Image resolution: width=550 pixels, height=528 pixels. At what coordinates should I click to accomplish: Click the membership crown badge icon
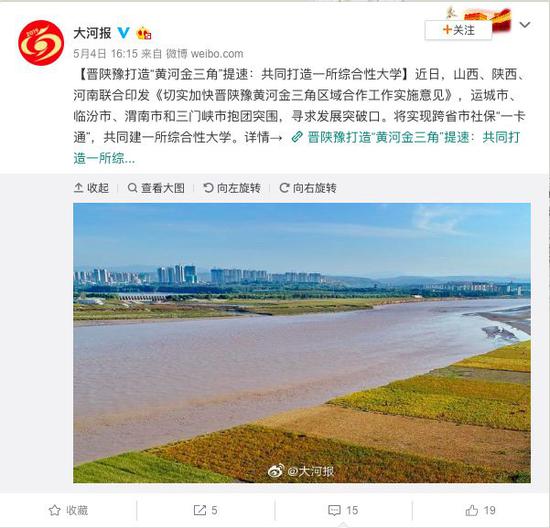[144, 33]
